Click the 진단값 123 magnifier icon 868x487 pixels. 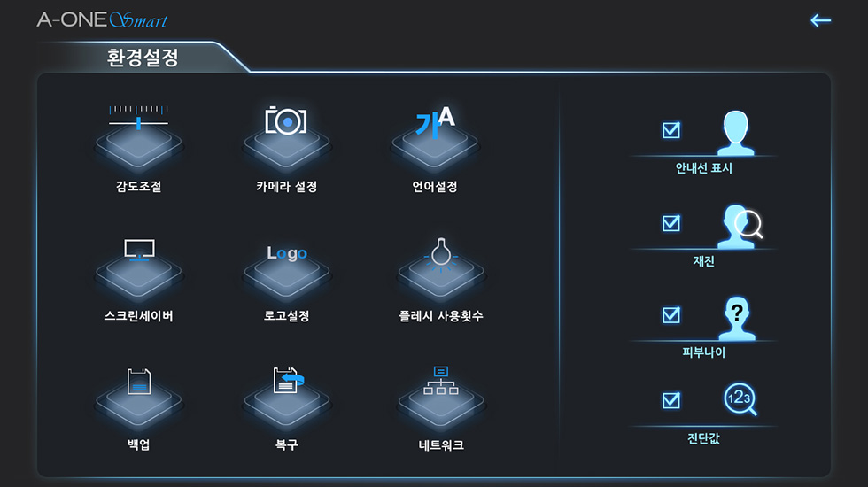740,399
